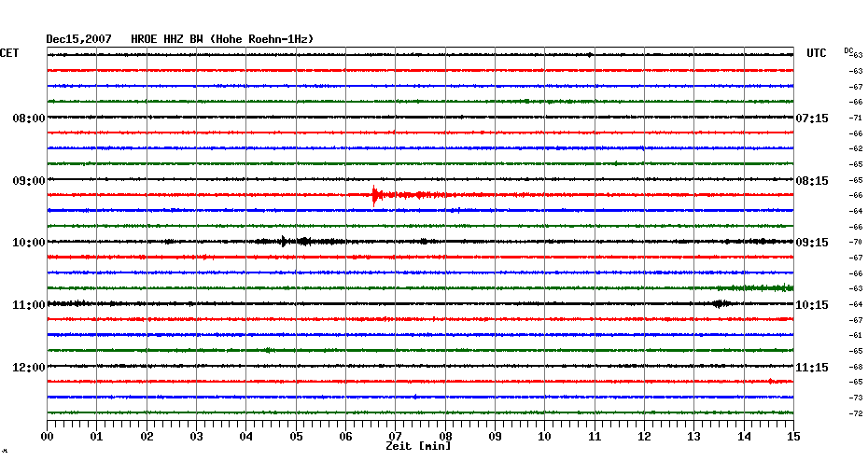
Task: Click the date label Dec15,2007
Action: point(78,39)
